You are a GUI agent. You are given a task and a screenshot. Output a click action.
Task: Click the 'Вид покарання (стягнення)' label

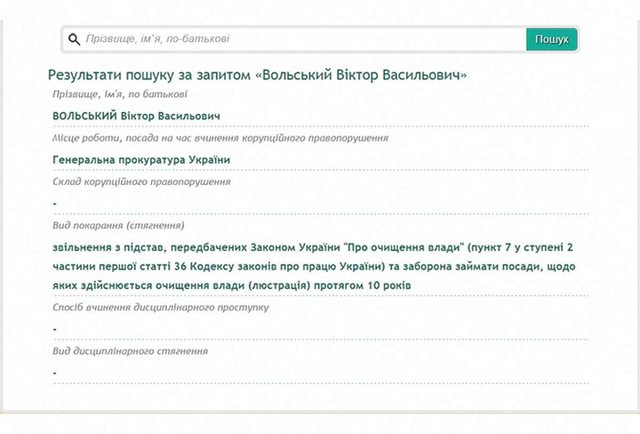118,226
